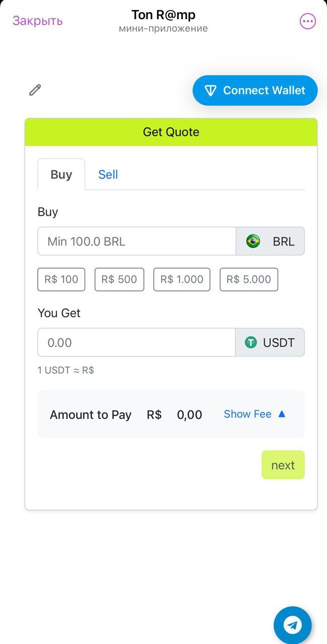Open the BRL currency selector
The width and height of the screenshot is (327, 644).
(x=270, y=241)
